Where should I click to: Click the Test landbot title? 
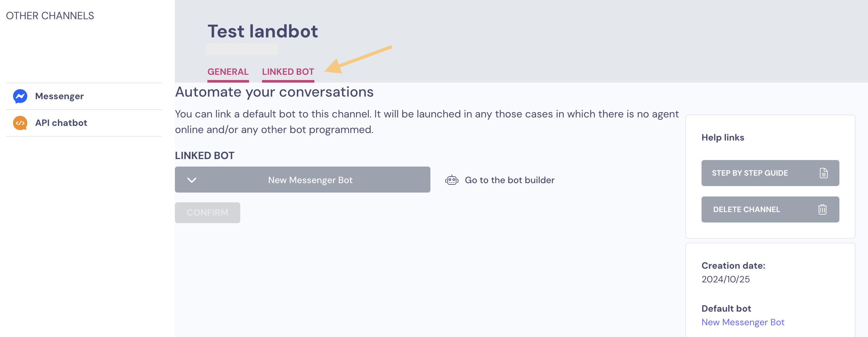[x=262, y=31]
